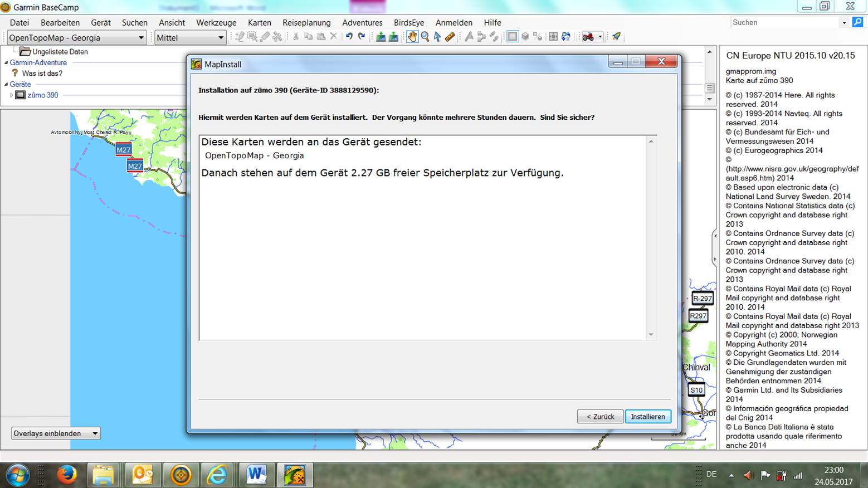Open the Werkzeuge menu

click(216, 22)
